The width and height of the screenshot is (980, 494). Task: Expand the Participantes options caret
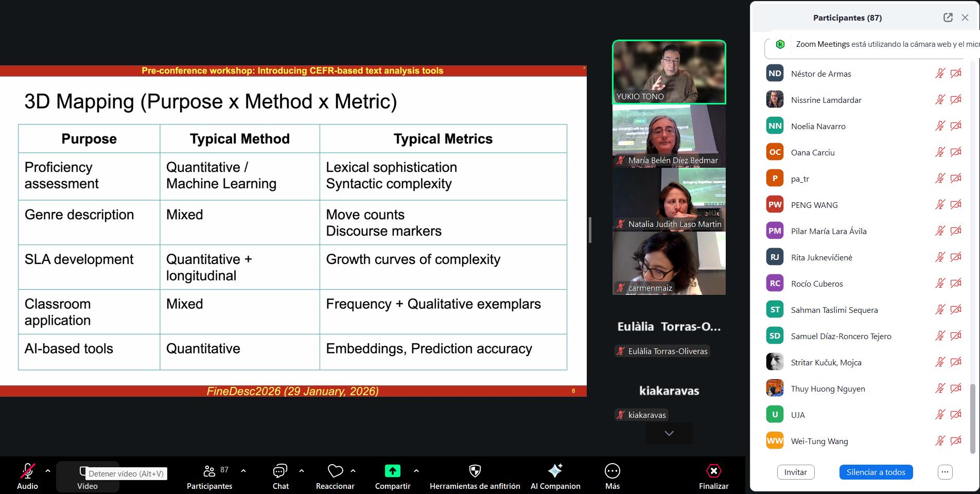243,471
